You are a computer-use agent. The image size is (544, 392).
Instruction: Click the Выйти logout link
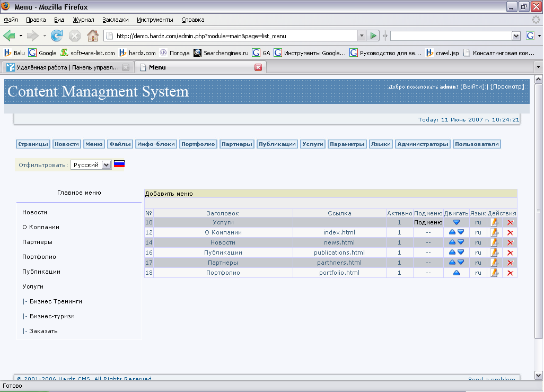[471, 86]
